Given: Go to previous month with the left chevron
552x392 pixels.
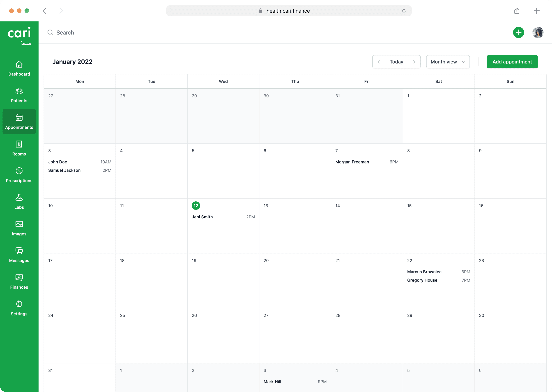Looking at the screenshot, I should 379,62.
